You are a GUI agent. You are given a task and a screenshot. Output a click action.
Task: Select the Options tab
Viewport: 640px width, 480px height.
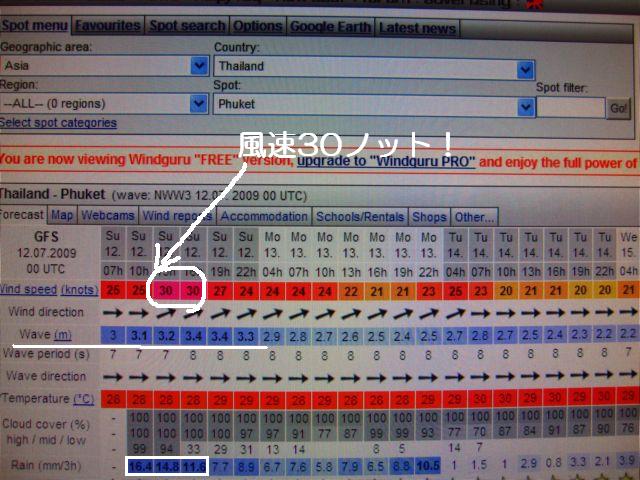coord(258,27)
